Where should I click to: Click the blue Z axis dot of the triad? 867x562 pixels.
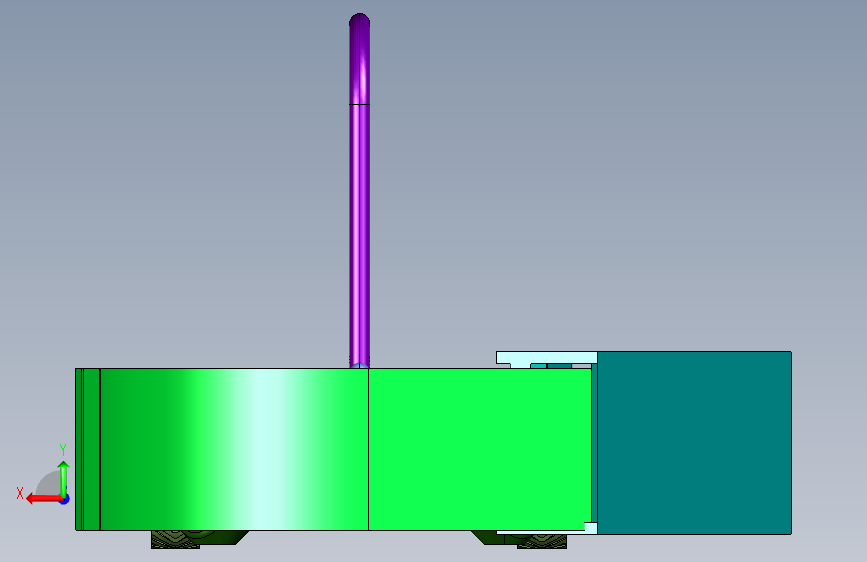65,500
